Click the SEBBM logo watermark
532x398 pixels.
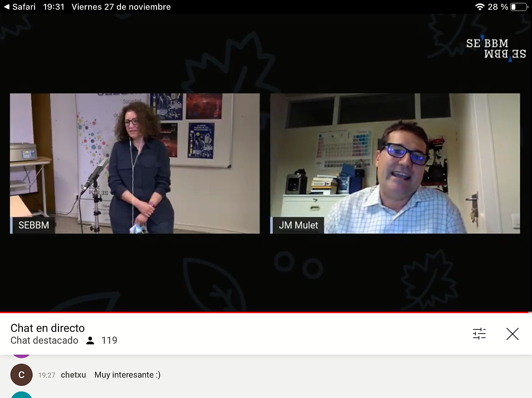coord(496,48)
